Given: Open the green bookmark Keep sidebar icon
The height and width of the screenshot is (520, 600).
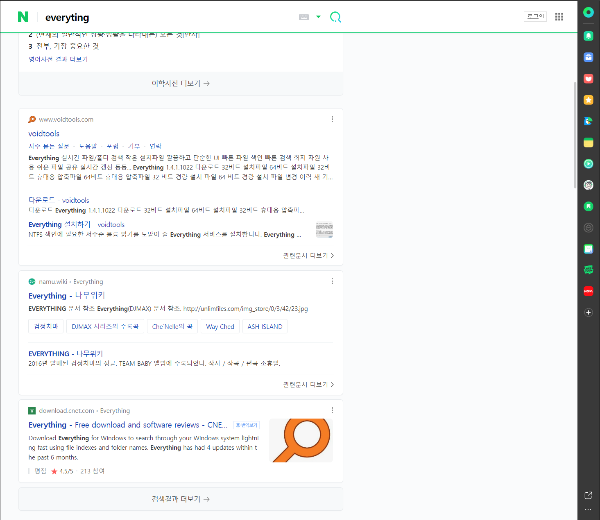Looking at the screenshot, I should click(x=589, y=207).
